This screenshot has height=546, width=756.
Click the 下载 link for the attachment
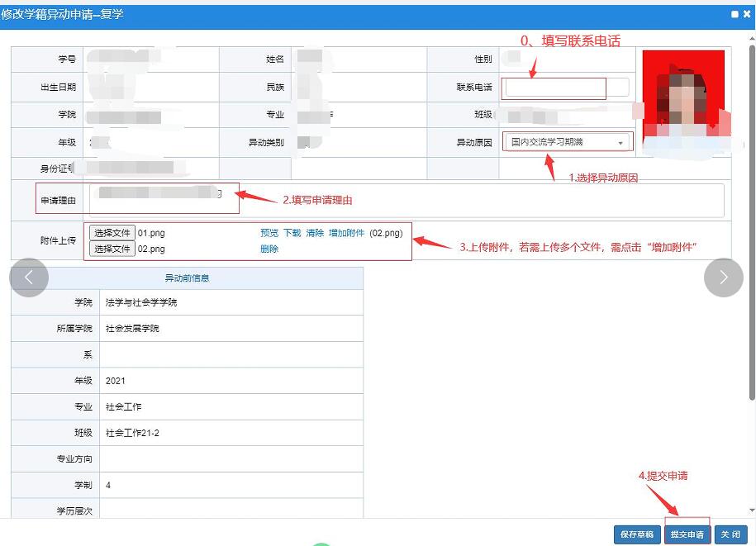click(x=292, y=233)
